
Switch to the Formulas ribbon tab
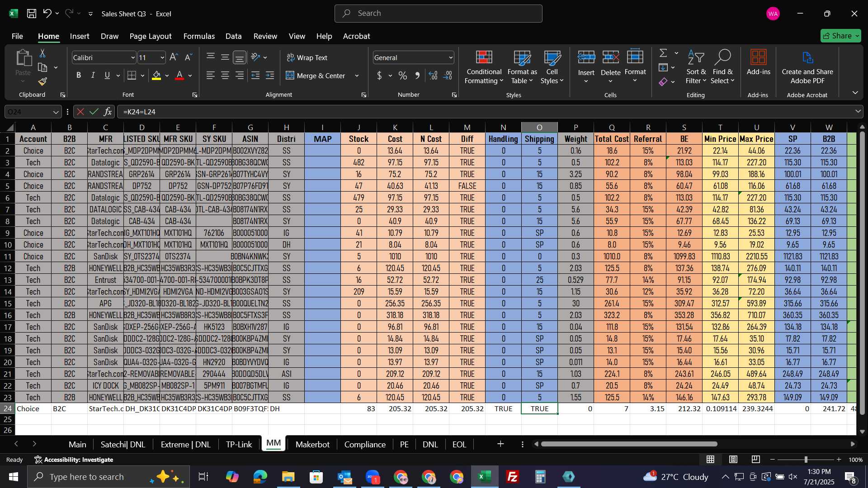(199, 36)
